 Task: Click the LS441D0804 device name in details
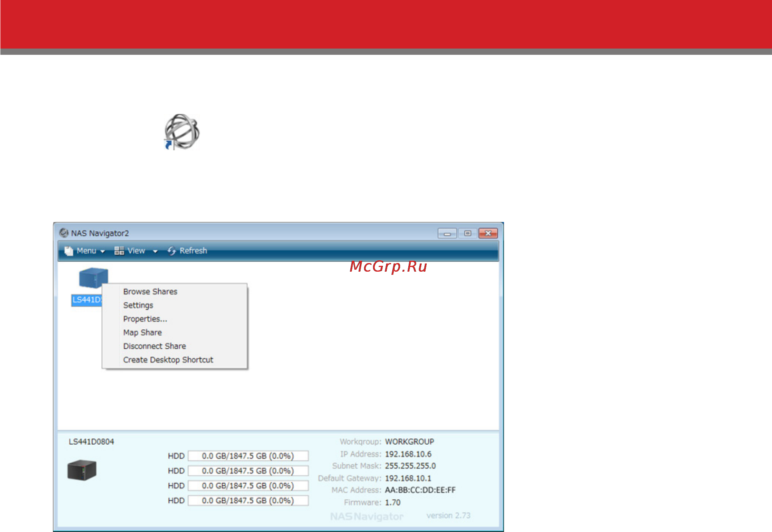(91, 442)
